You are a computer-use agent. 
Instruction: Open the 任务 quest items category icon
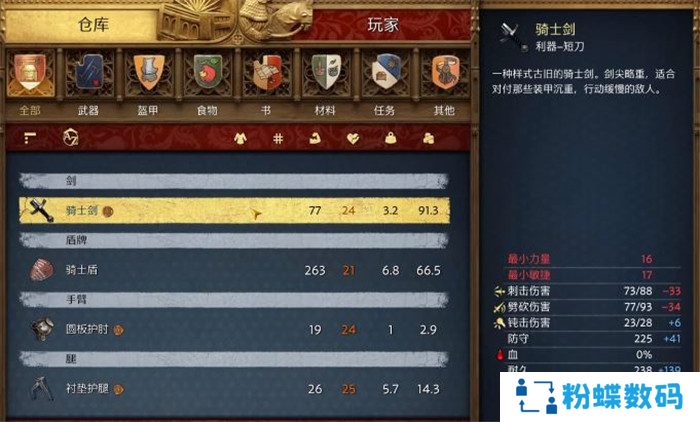(x=385, y=73)
